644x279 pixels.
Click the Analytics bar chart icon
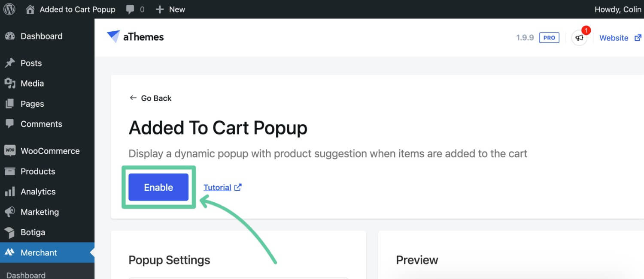(10, 192)
